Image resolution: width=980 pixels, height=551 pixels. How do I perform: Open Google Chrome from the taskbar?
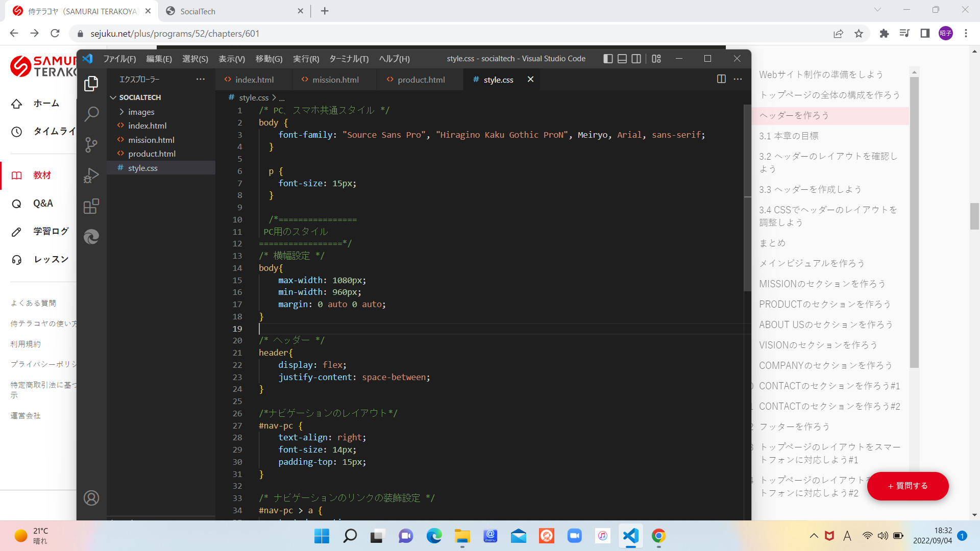(x=658, y=536)
